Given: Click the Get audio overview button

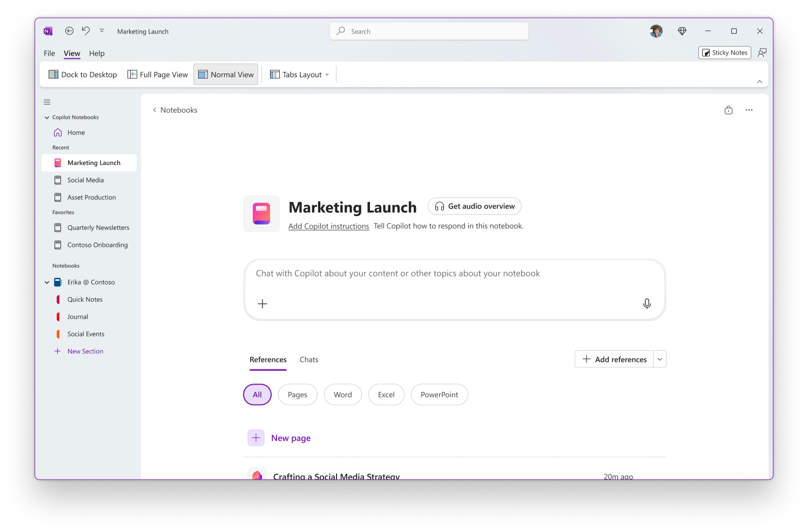Looking at the screenshot, I should (474, 206).
